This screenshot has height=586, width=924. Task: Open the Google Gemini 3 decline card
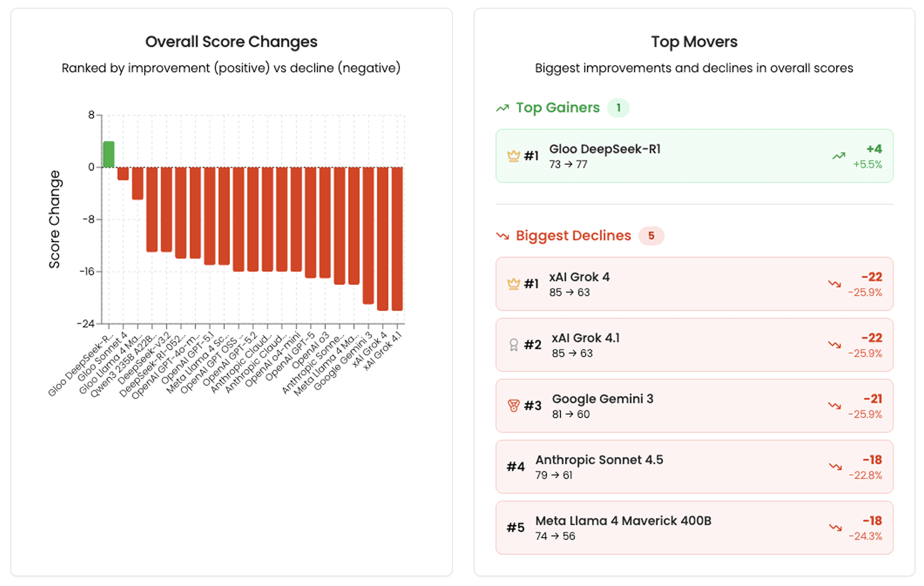(x=694, y=406)
